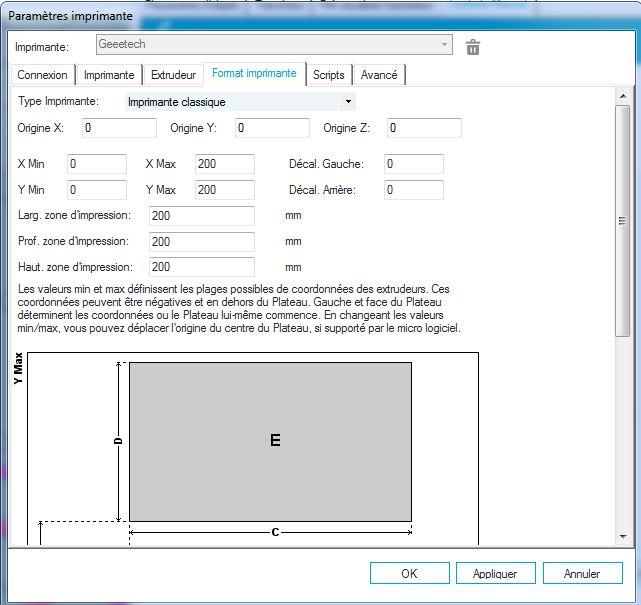Click the Origine X input field
641x605 pixels.
119,128
